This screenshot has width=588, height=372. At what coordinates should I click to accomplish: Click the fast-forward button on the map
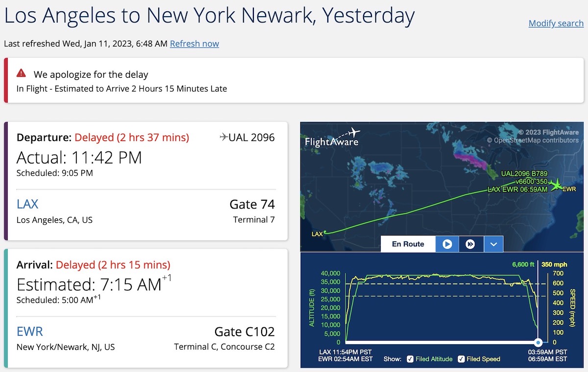[x=470, y=244]
